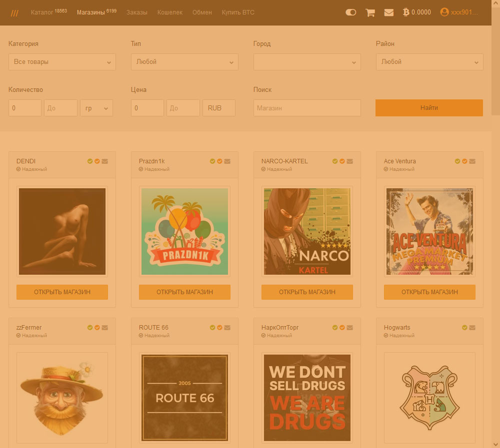The image size is (500, 448).
Task: Click Prazdn1k's orange checkmark badge
Action: click(219, 161)
